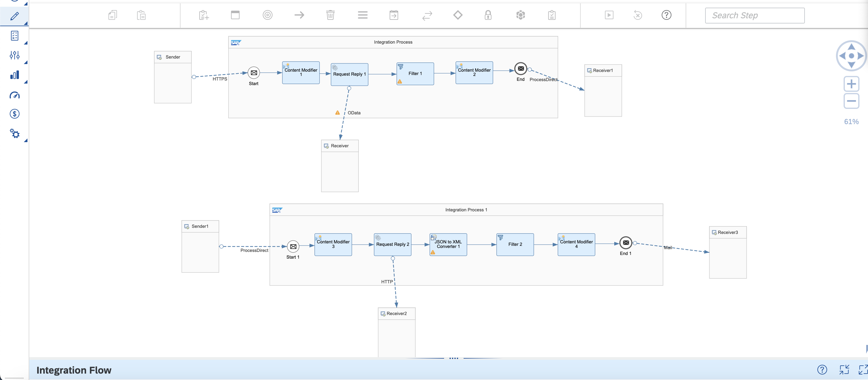Image resolution: width=868 pixels, height=380 pixels.
Task: Click the padlock security icon in toolbar
Action: tap(488, 15)
